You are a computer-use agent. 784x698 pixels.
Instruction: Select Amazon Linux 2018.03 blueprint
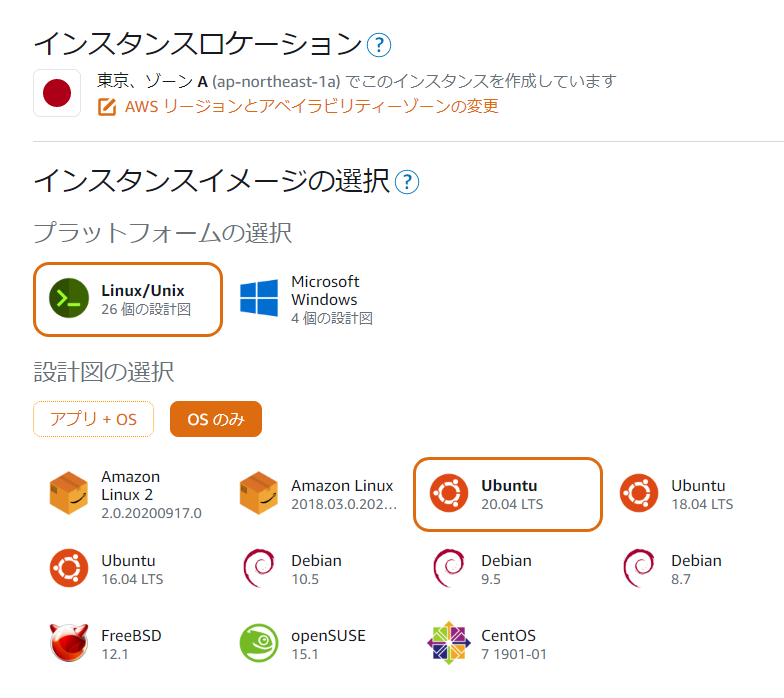[318, 494]
